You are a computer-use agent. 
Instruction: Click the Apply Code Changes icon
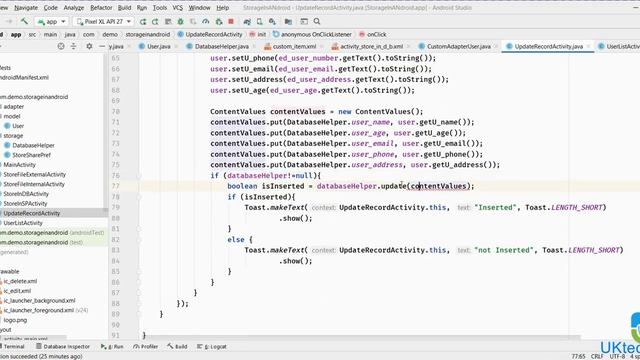(168, 22)
